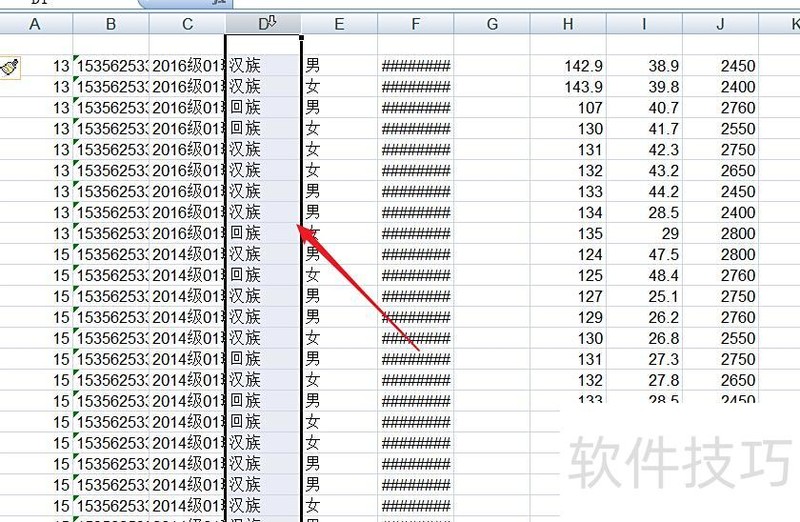The height and width of the screenshot is (522, 800).
Task: Click column A cell 15 in row containing 127
Action: [37, 296]
